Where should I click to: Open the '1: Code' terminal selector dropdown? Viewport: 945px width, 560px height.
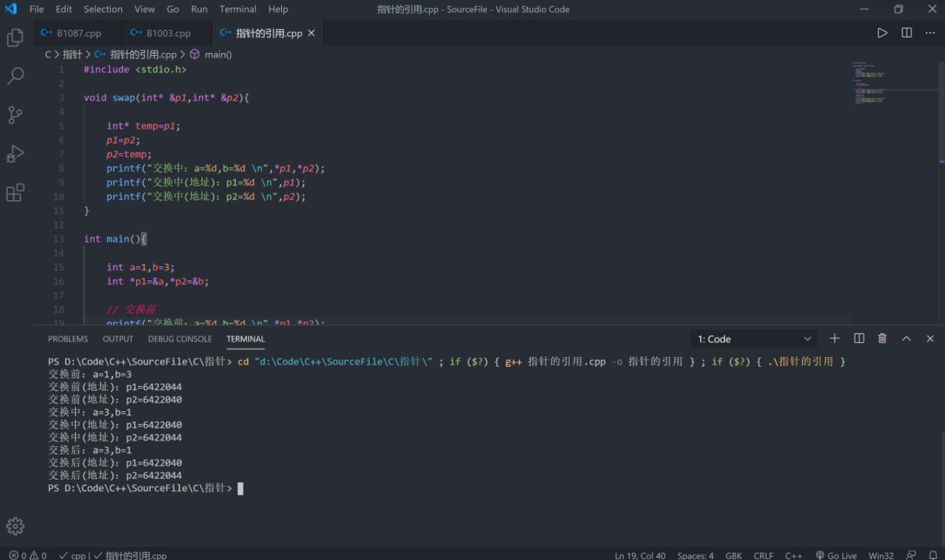(x=755, y=339)
